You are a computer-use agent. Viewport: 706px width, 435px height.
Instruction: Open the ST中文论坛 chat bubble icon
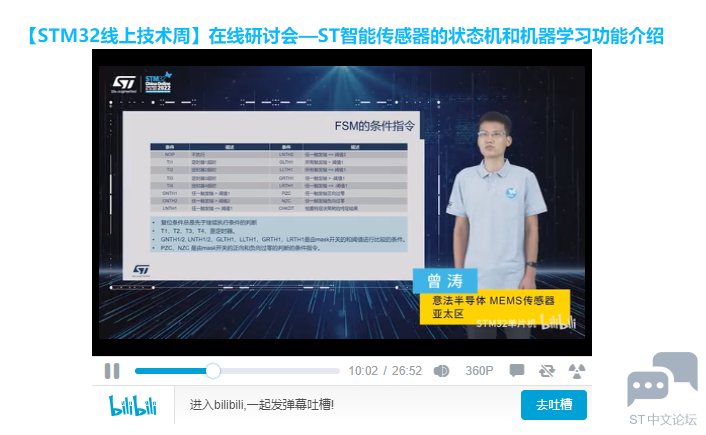pos(662,380)
